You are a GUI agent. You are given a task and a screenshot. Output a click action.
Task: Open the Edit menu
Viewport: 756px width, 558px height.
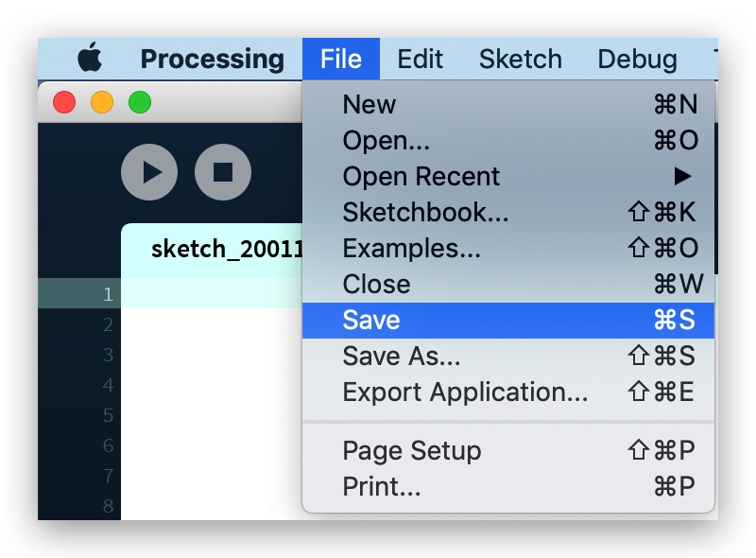pyautogui.click(x=420, y=59)
